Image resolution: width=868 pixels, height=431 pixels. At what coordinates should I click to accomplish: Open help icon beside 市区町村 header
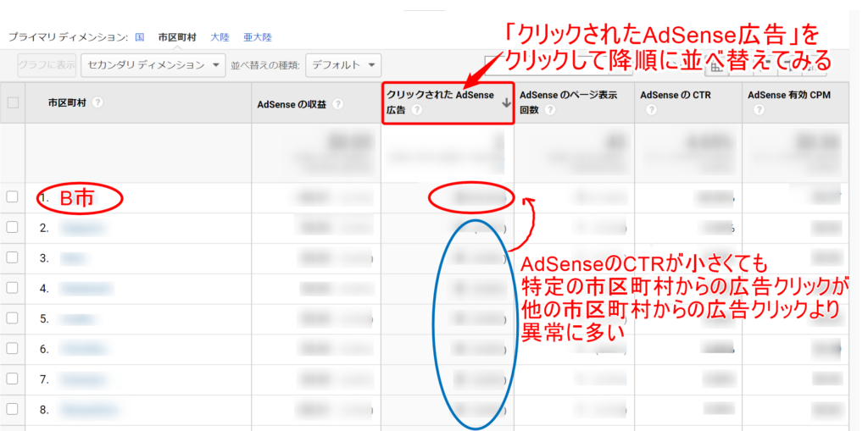click(x=97, y=103)
